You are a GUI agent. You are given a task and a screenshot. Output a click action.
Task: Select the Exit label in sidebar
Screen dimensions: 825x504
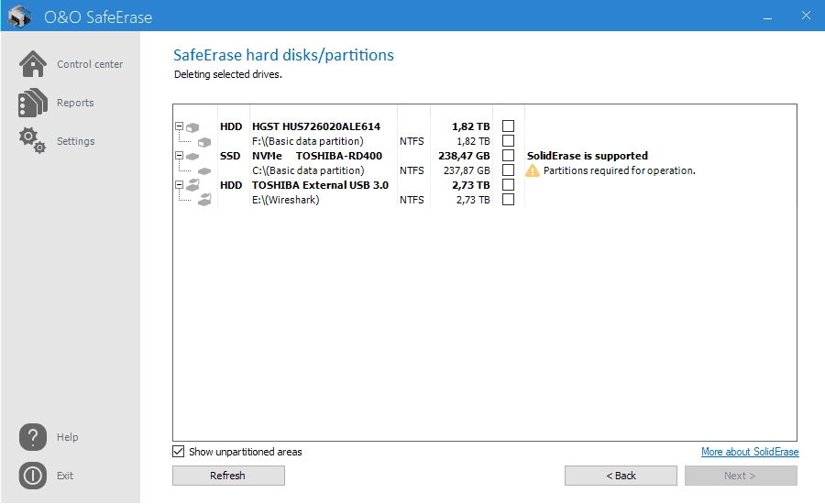tap(65, 476)
